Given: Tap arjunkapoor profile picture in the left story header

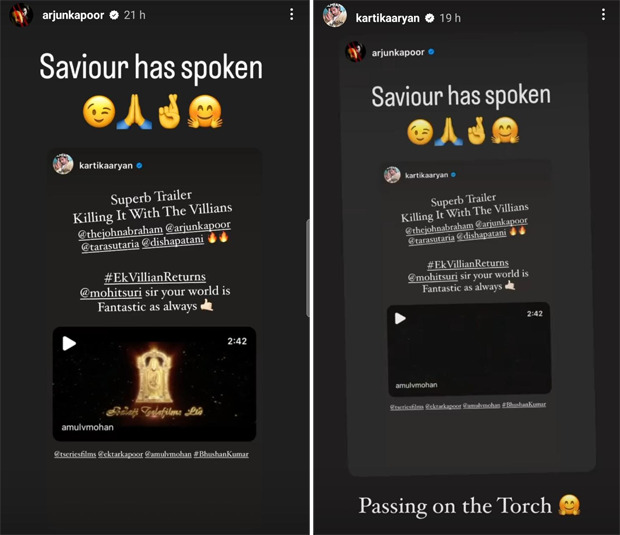Looking at the screenshot, I should pos(21,15).
